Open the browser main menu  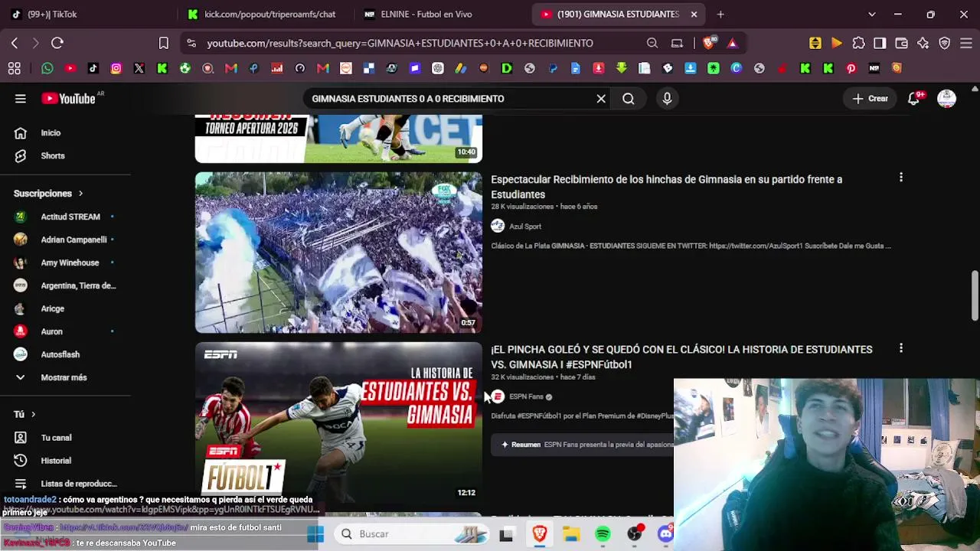click(x=965, y=43)
